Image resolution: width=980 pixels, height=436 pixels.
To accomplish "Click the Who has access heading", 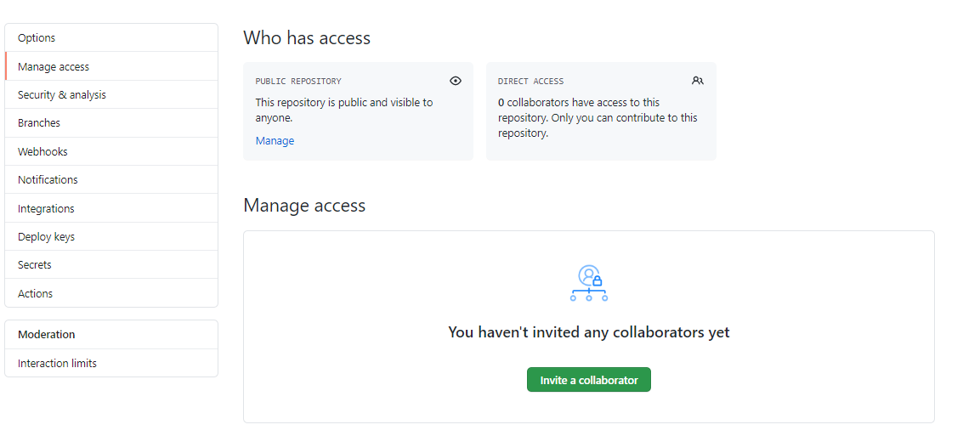I will click(x=307, y=38).
